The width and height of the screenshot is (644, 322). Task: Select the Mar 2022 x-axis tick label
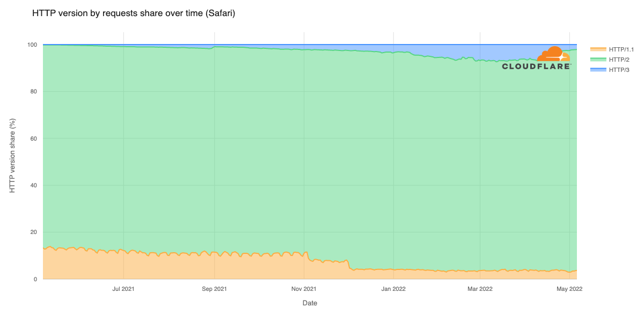[x=480, y=289]
